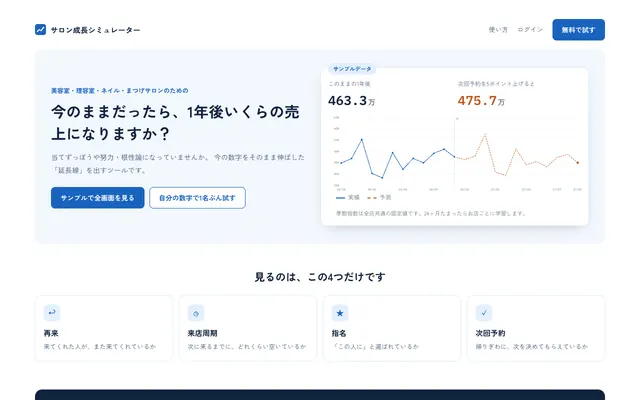This screenshot has height=400, width=640.
Task: Click the 来店周期 card title
Action: (x=202, y=333)
